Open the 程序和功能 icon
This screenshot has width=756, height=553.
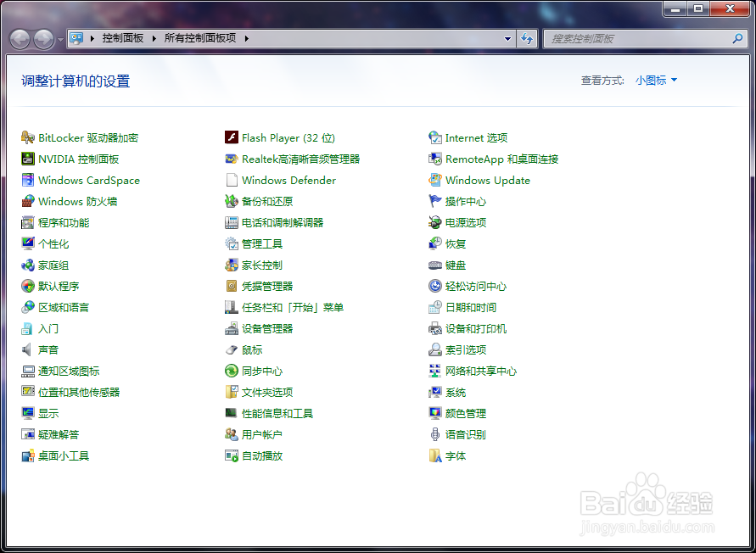point(28,223)
